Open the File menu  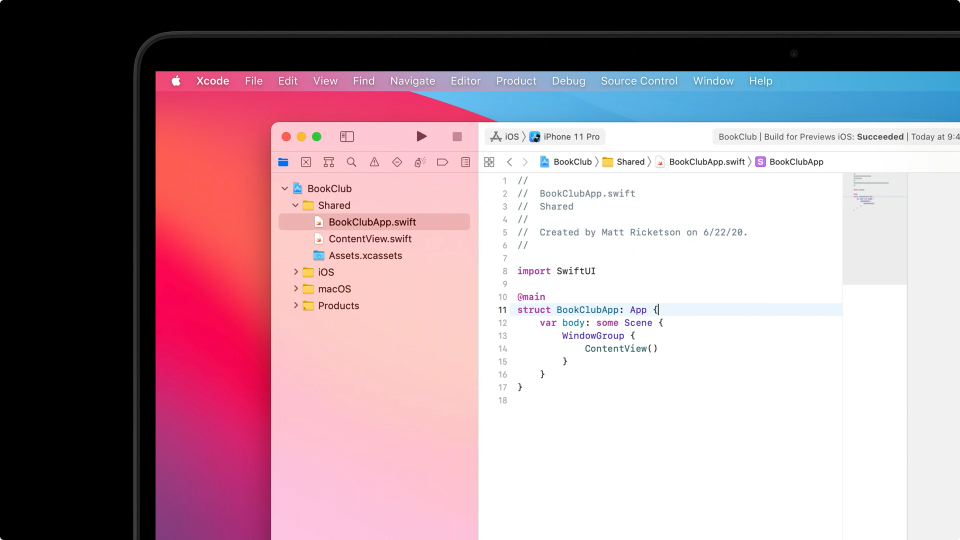coord(253,81)
